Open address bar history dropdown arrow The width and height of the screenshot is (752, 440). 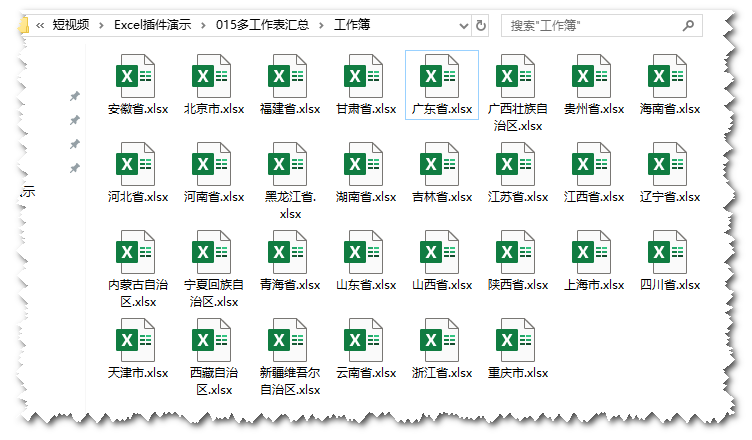click(463, 25)
